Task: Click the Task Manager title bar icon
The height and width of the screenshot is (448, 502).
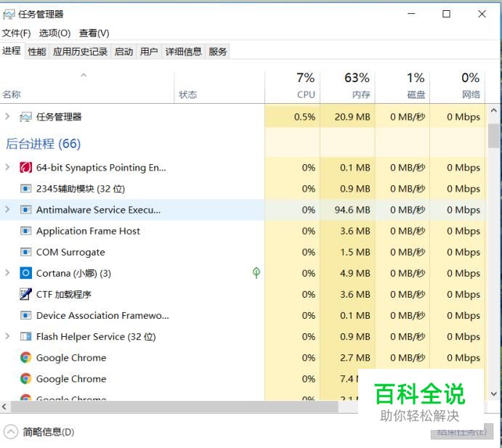Action: coord(9,15)
